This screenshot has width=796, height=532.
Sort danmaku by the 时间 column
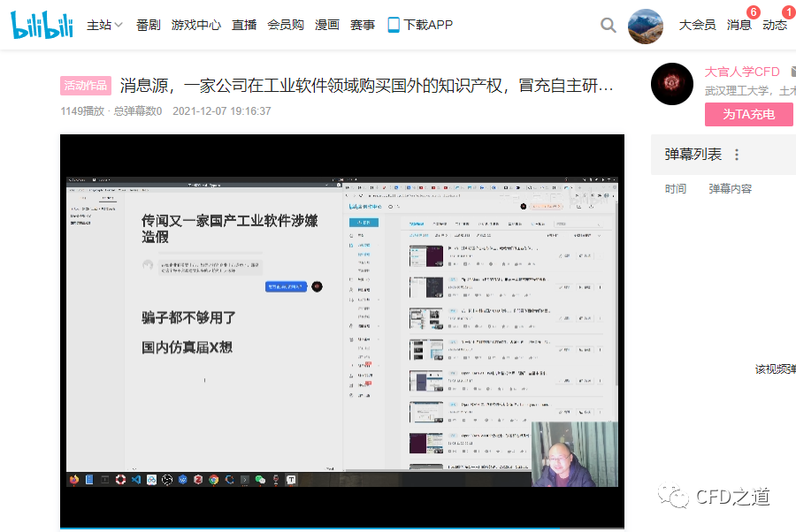tap(675, 188)
